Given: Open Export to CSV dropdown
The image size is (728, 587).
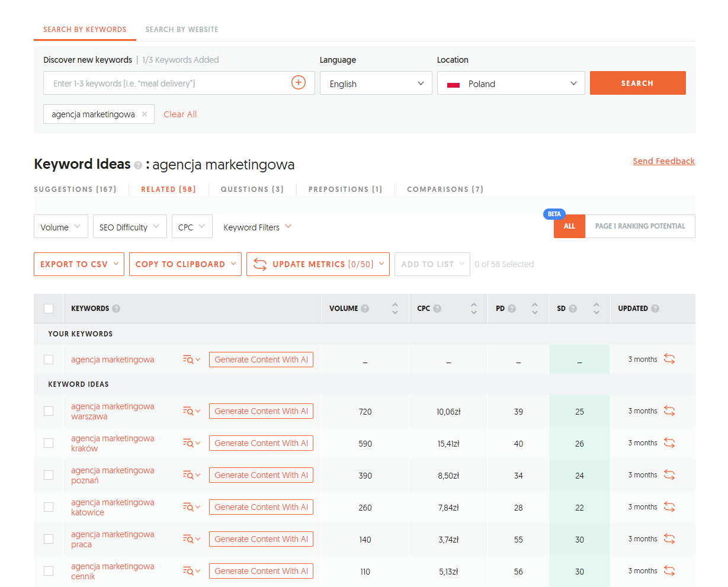Looking at the screenshot, I should (79, 264).
